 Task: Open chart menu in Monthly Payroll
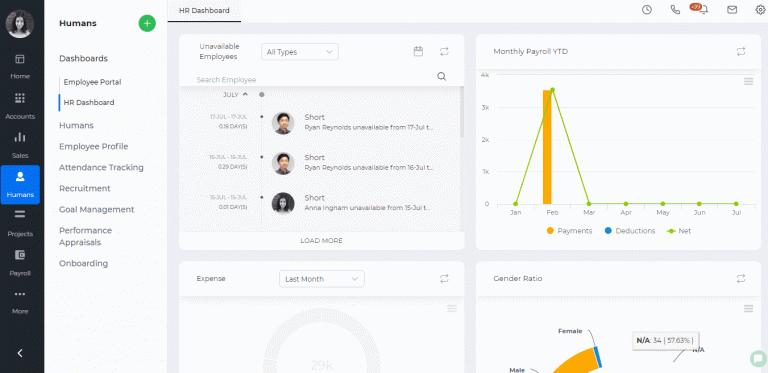(x=748, y=82)
